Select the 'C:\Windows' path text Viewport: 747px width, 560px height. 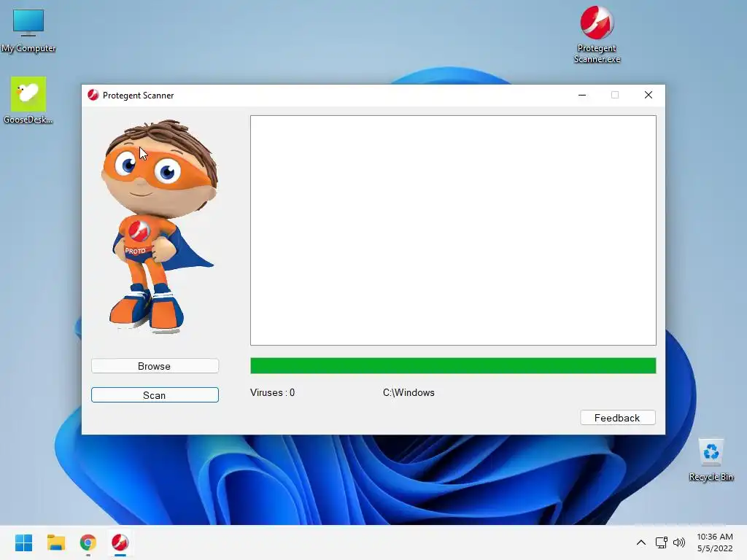point(409,392)
